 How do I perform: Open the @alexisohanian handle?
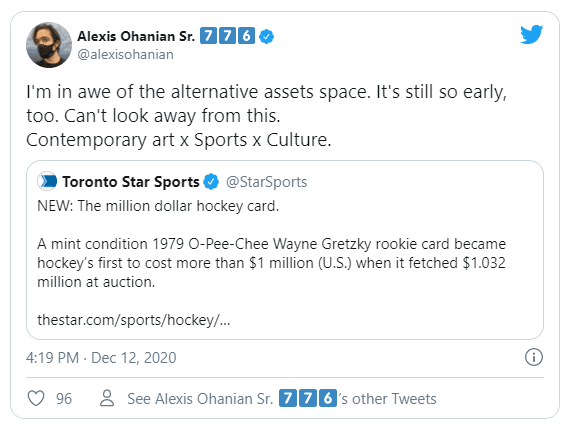tap(125, 54)
